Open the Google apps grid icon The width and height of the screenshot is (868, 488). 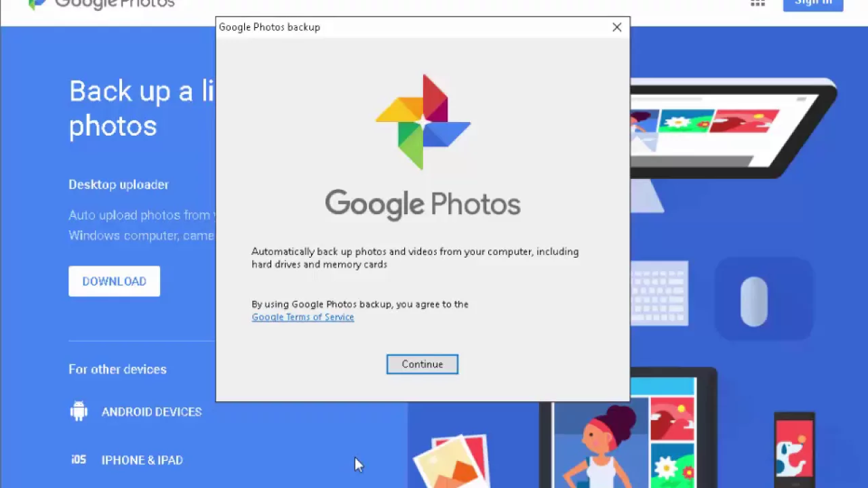[757, 3]
